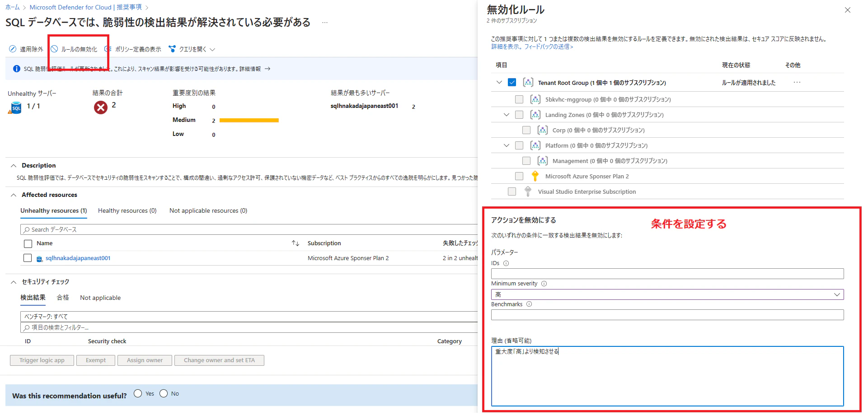Click the yellow key icon for Sponser Plan 2
The width and height of the screenshot is (868, 420).
[535, 176]
